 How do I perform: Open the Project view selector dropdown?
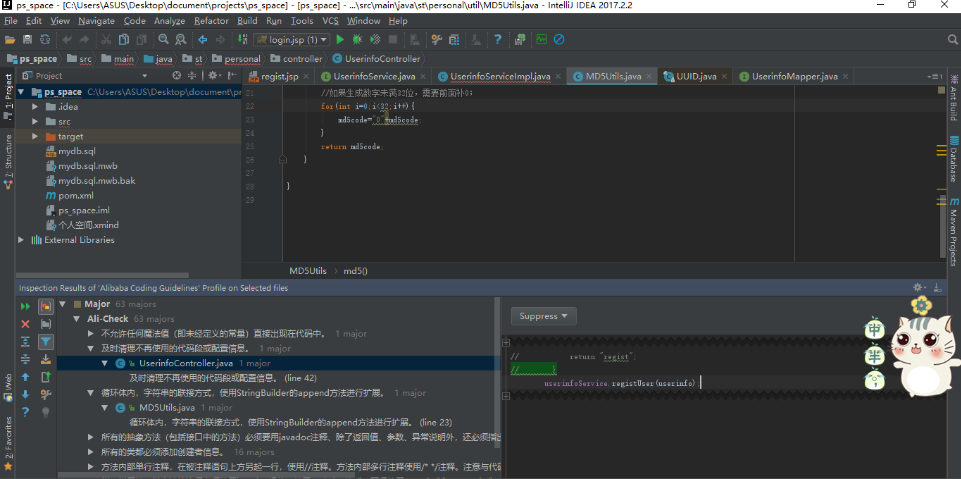click(145, 75)
